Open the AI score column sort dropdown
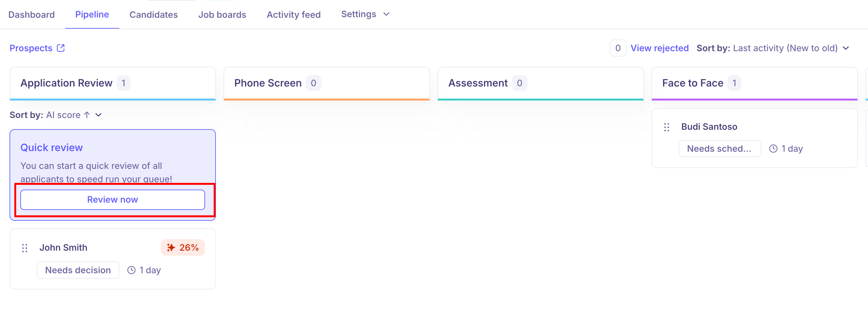Viewport: 868px width, 327px height. [98, 115]
